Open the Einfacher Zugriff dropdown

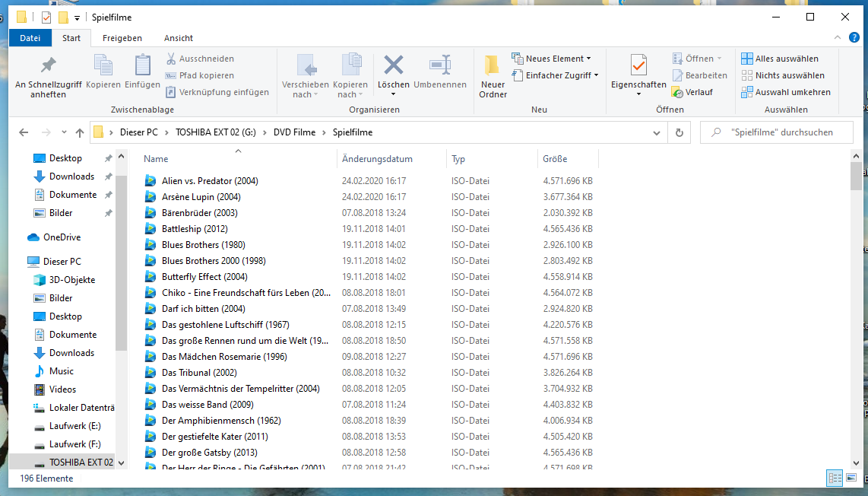click(x=556, y=75)
